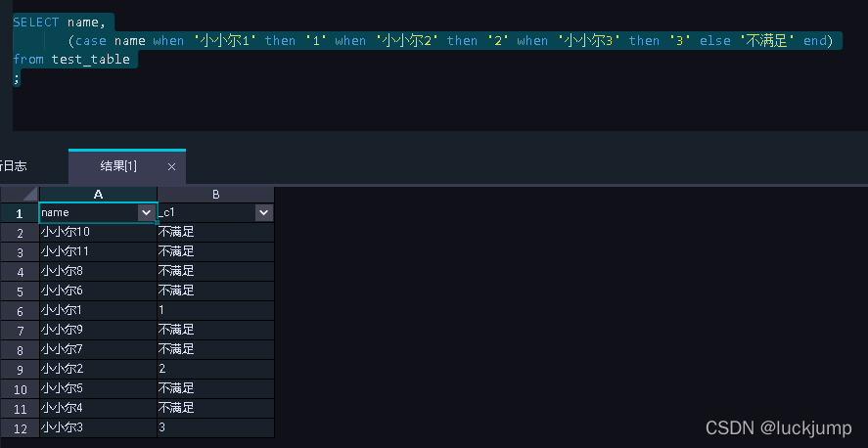Viewport: 868px width, 448px height.
Task: Click cell 小小尔10
Action: coord(99,232)
